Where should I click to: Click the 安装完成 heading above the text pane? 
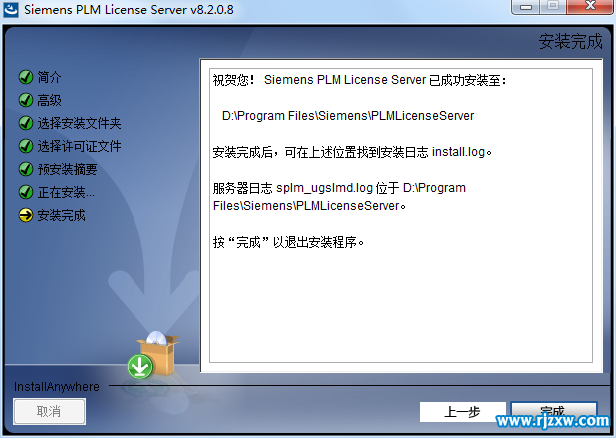(x=570, y=41)
